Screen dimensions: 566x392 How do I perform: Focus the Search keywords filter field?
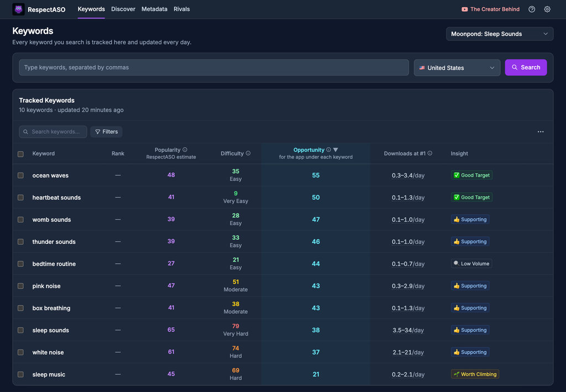click(53, 132)
